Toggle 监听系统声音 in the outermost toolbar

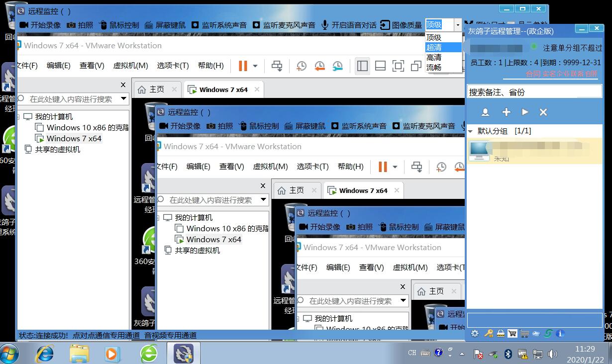(x=219, y=25)
